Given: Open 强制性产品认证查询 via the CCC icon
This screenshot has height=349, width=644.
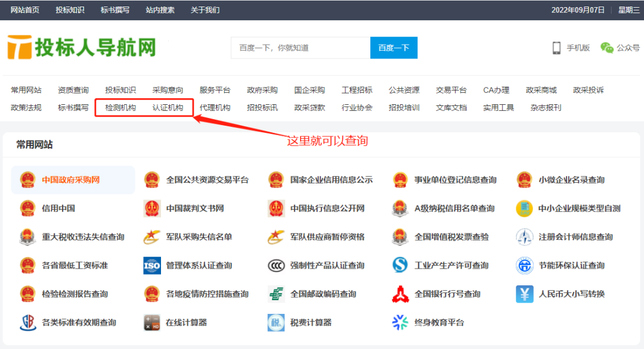Looking at the screenshot, I should (x=276, y=265).
